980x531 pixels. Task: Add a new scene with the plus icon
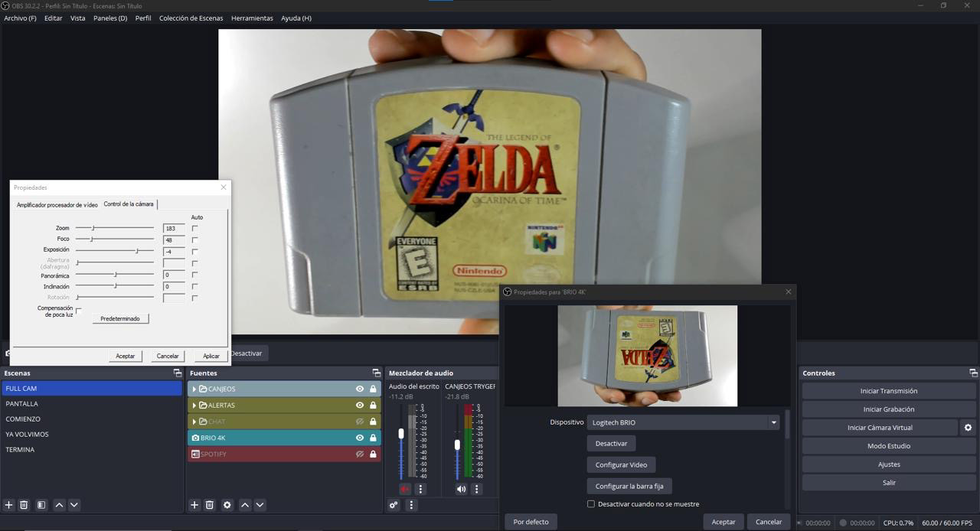[9, 505]
